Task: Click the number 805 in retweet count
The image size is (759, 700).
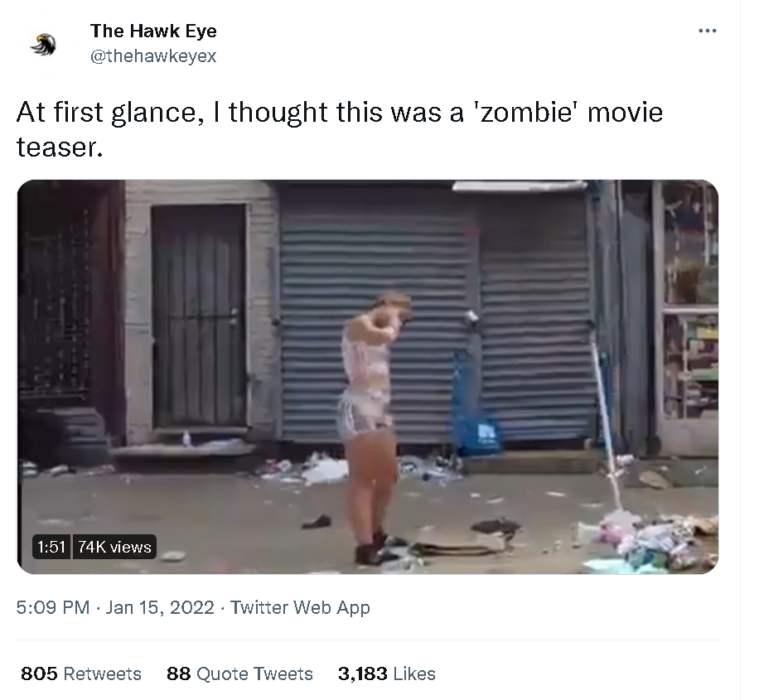Action: [x=39, y=673]
